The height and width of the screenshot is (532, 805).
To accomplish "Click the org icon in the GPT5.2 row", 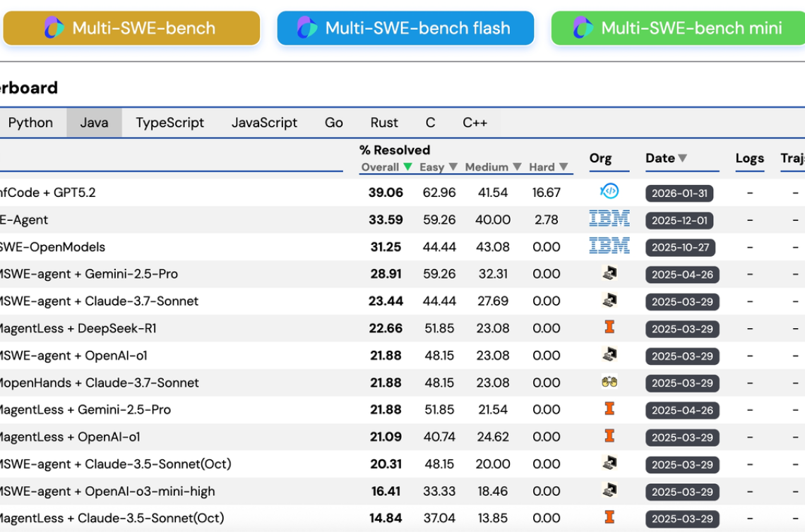I will click(609, 191).
